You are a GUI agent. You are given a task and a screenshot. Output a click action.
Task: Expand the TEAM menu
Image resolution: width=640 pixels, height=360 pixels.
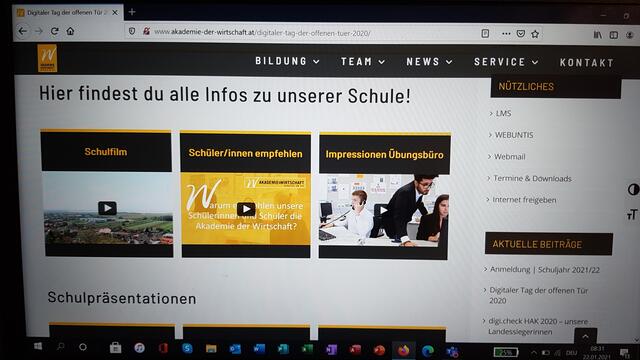(x=363, y=62)
